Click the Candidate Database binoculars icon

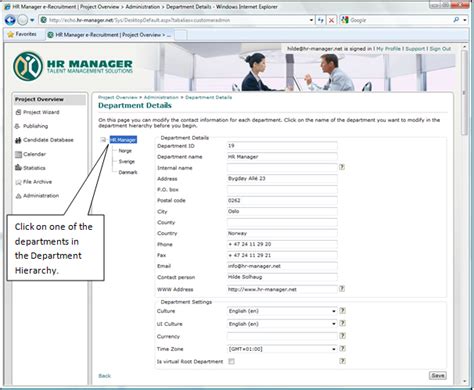tap(18, 140)
